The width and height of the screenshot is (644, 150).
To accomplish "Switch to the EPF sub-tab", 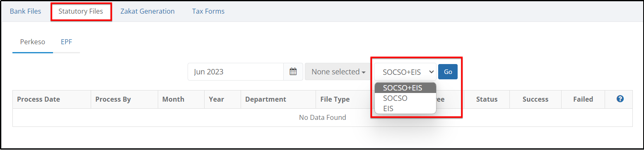I will coord(67,42).
